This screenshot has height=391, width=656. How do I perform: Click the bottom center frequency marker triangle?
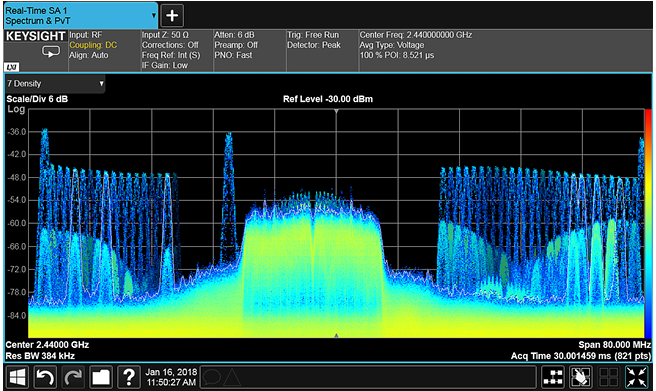pyautogui.click(x=336, y=335)
